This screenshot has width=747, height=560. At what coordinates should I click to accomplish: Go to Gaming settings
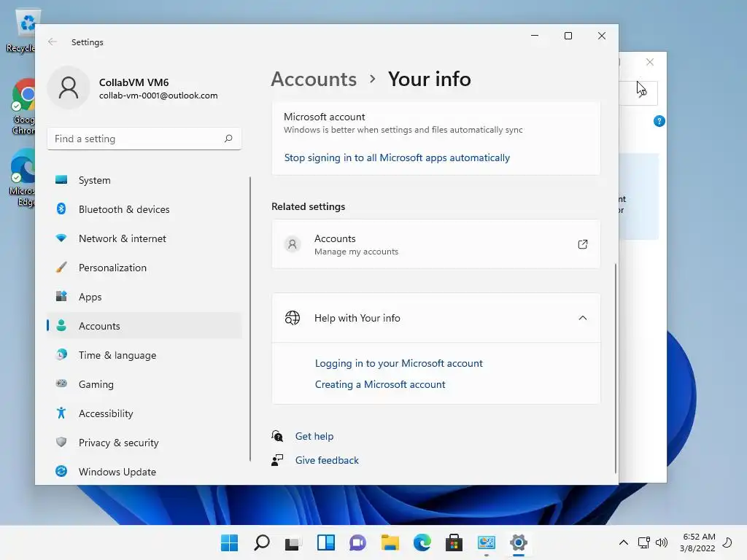pyautogui.click(x=144, y=384)
